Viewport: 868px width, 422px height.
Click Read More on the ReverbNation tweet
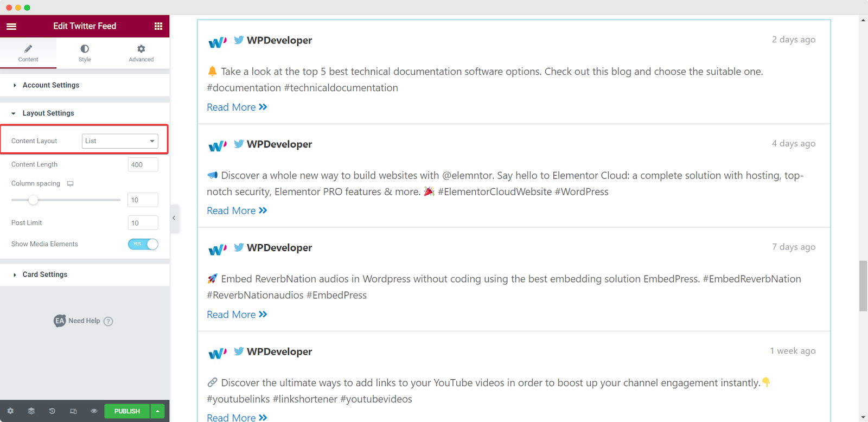237,315
